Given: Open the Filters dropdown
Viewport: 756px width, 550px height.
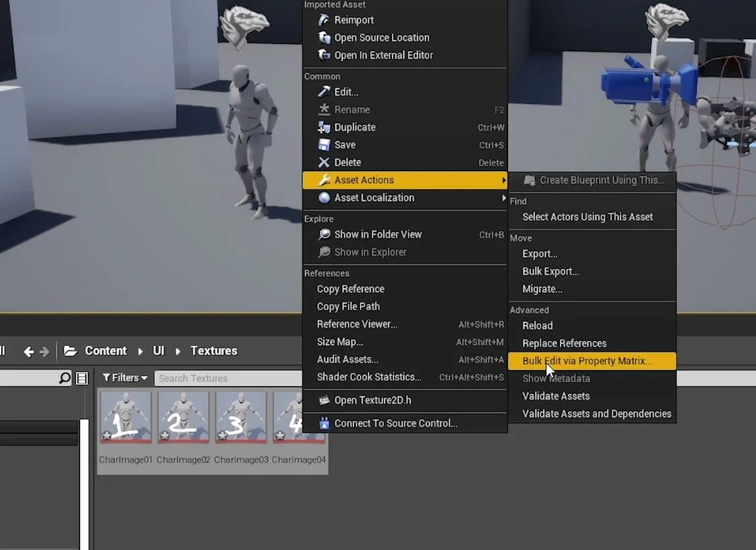Looking at the screenshot, I should (125, 377).
